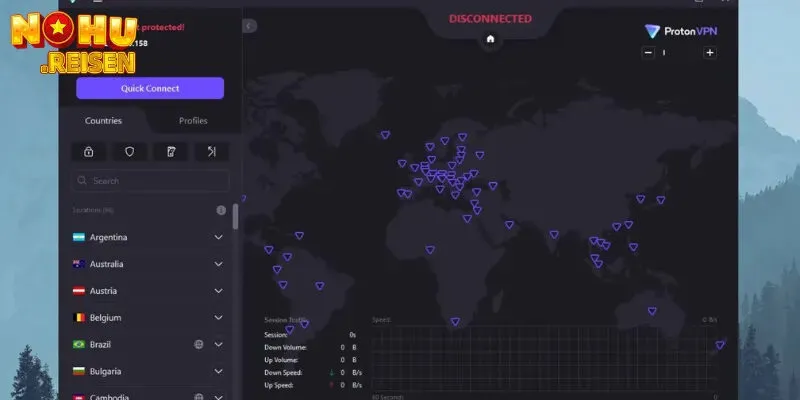The image size is (800, 400).
Task: Open the NetShield shield icon
Action: (x=129, y=152)
